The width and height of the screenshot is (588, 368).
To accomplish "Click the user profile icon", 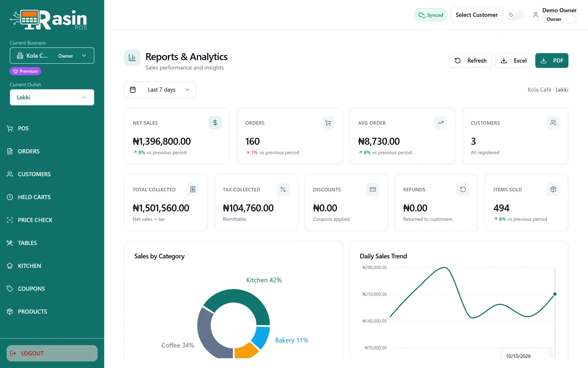I will (x=535, y=15).
